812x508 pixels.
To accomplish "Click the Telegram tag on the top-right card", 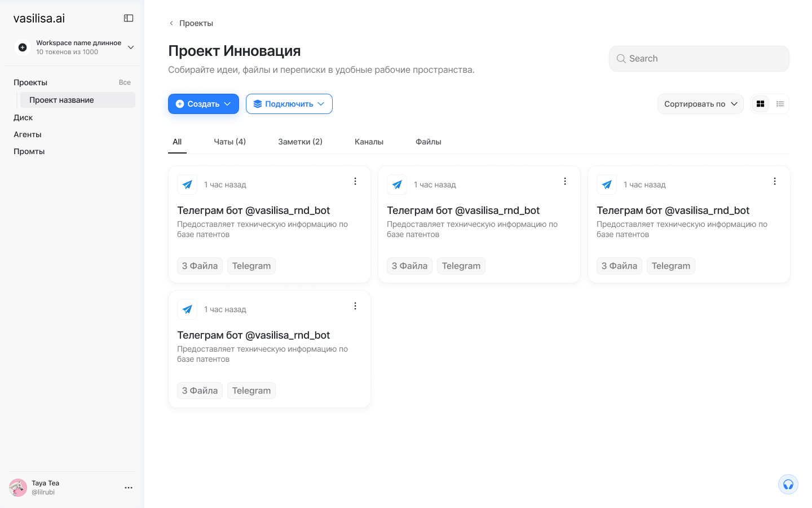I will [x=671, y=266].
